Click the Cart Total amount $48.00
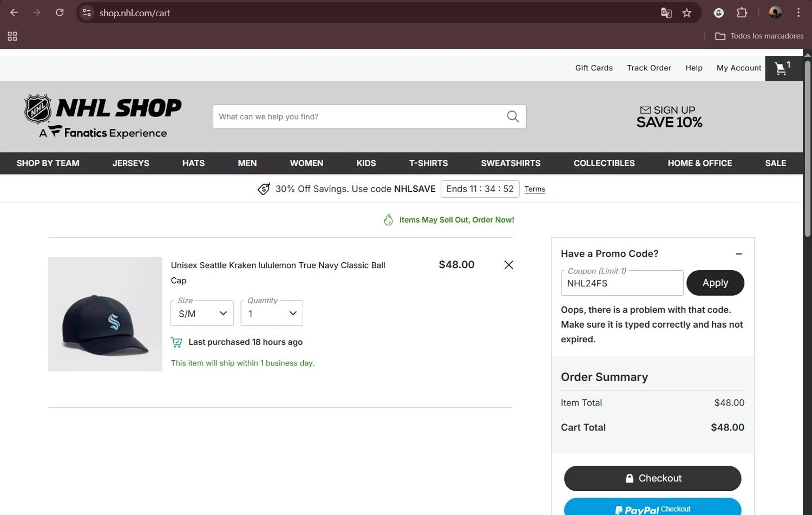 pos(727,427)
